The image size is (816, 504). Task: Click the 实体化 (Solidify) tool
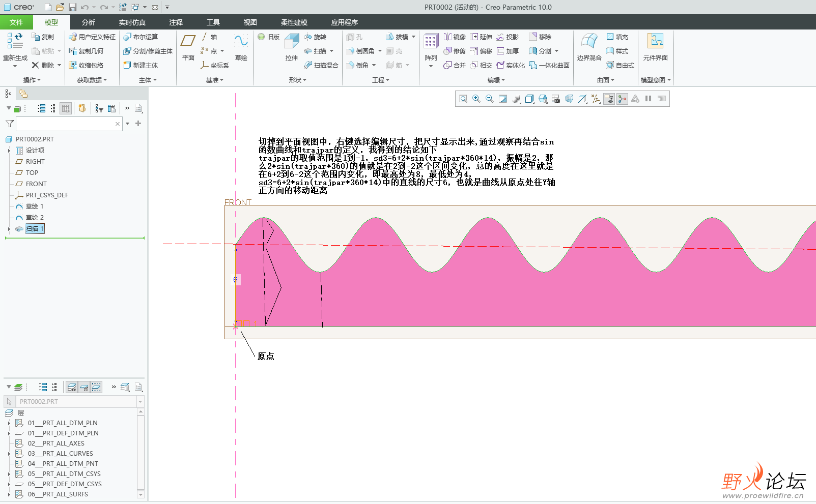[511, 65]
